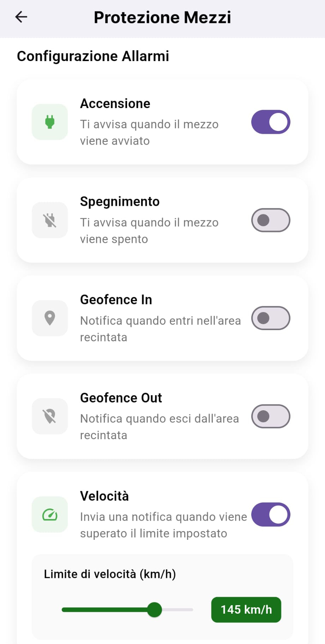Viewport: 325px width, 644px height.
Task: Turn on the Geofence Out toggle
Action: pyautogui.click(x=271, y=416)
